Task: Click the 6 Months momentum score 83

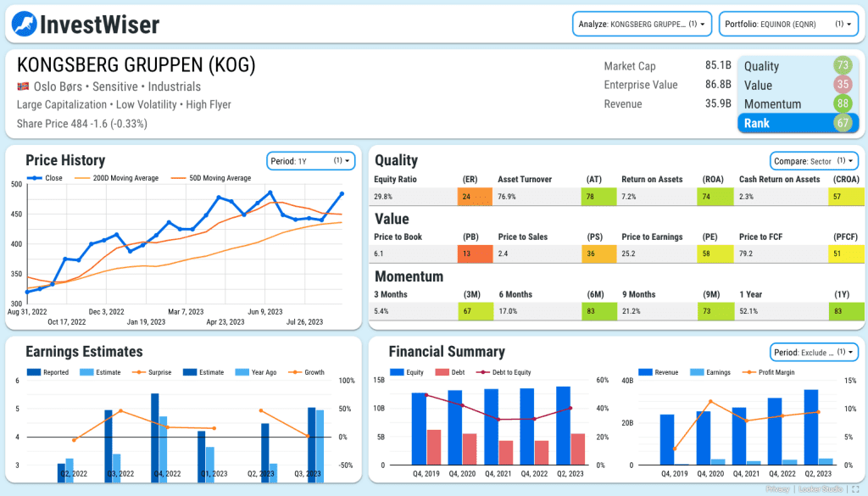Action: click(x=599, y=311)
